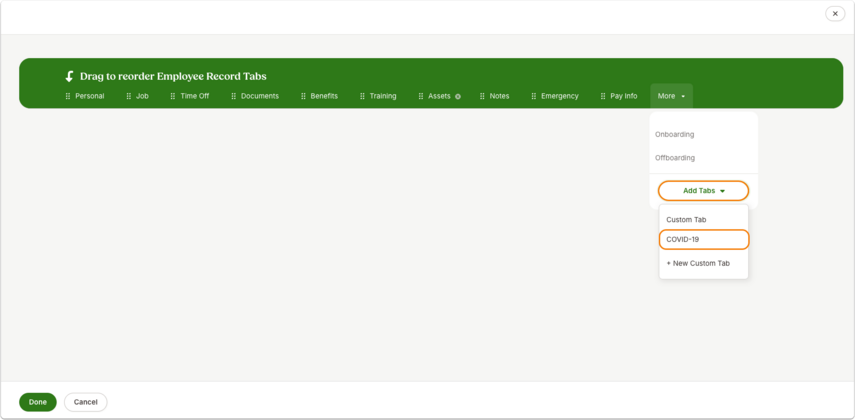The image size is (855, 420).
Task: Click the drag handle next to Job
Action: tap(129, 96)
